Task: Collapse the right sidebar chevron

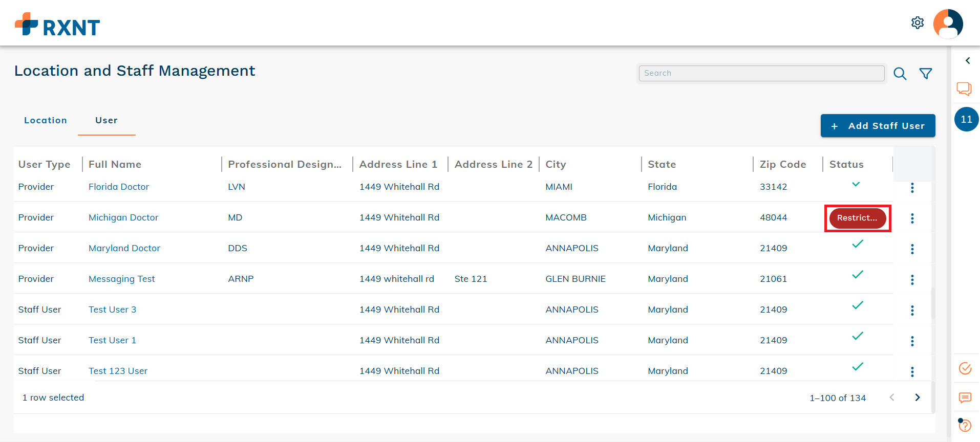Action: tap(968, 60)
